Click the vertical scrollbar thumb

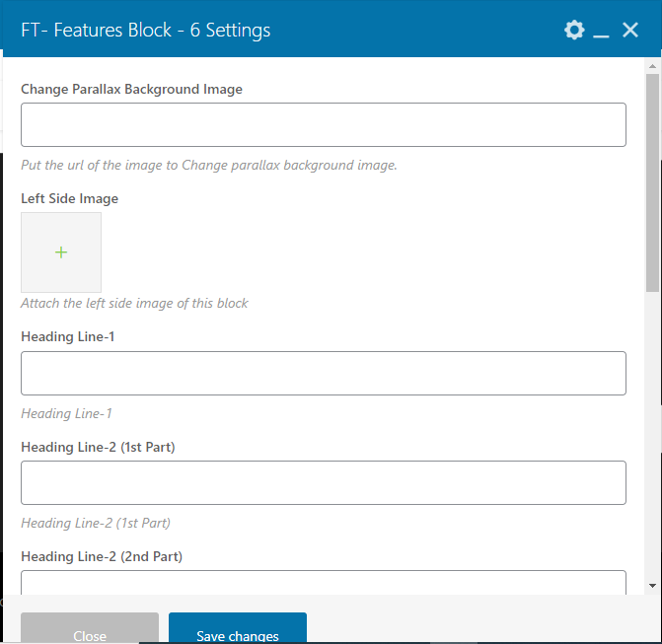click(652, 182)
